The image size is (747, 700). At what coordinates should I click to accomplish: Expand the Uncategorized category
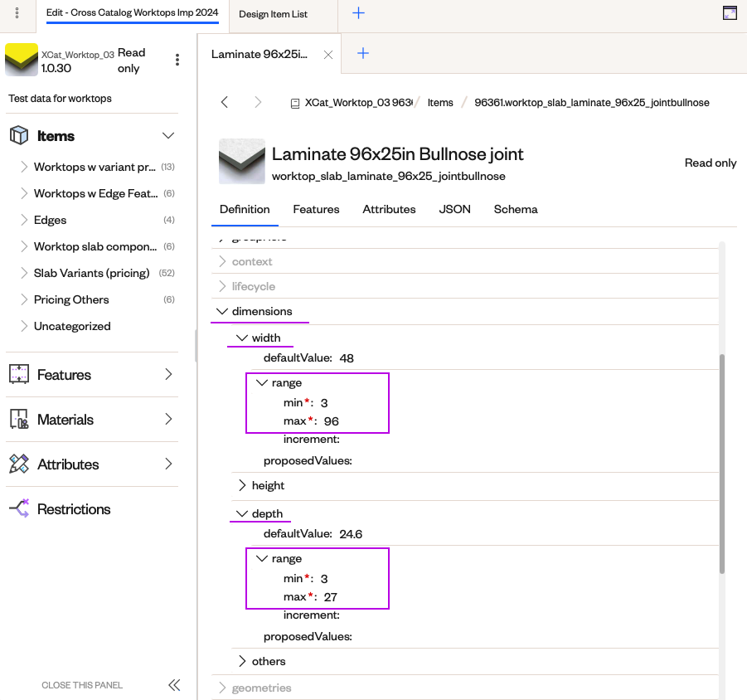(x=24, y=327)
